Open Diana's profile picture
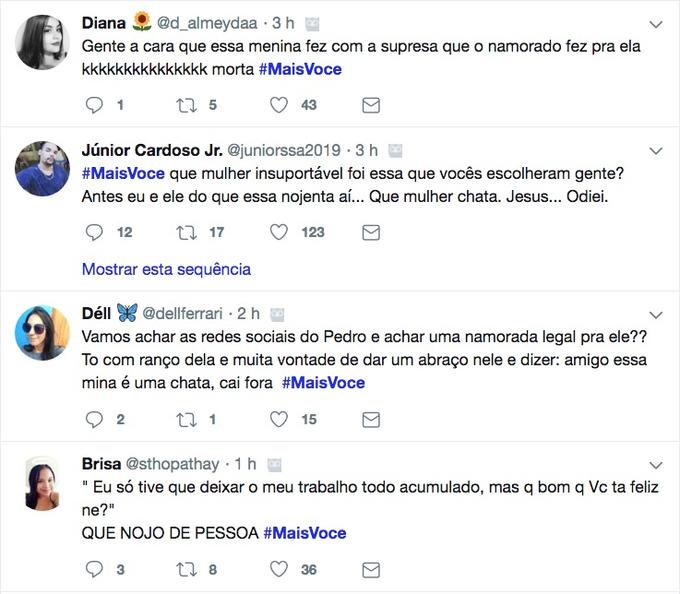The width and height of the screenshot is (680, 594). pos(42,42)
